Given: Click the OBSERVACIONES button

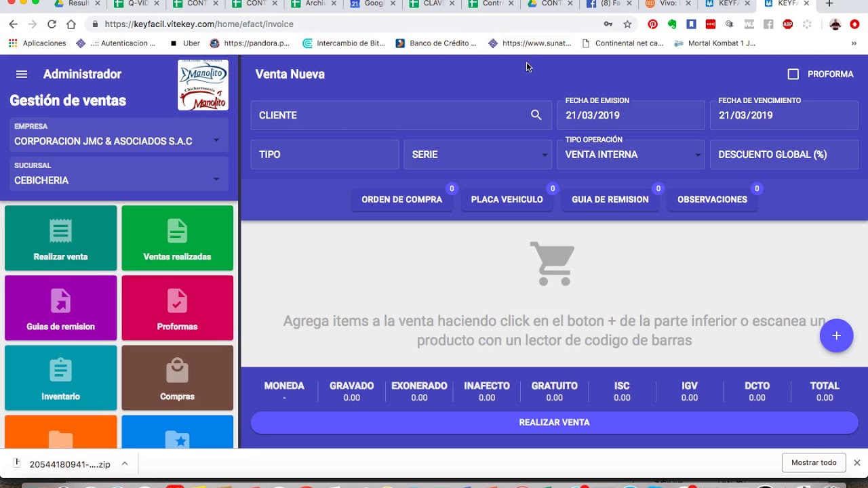Looking at the screenshot, I should [712, 199].
